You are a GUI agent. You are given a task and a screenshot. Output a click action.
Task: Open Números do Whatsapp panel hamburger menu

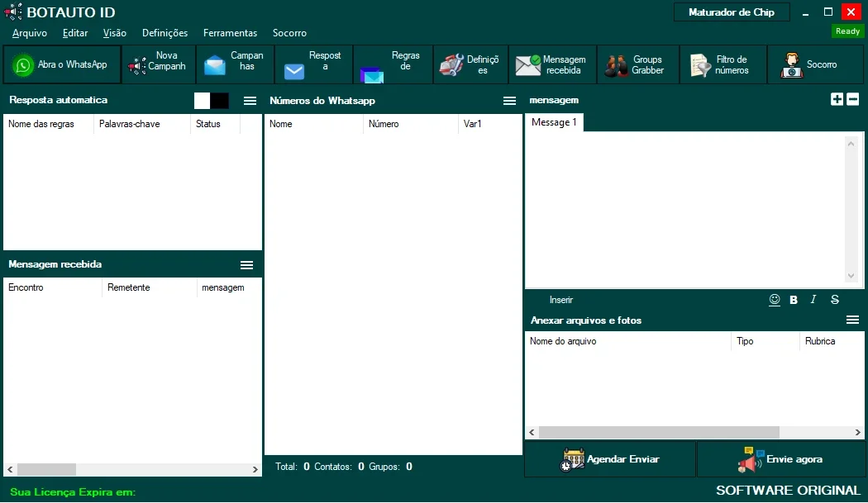point(509,101)
